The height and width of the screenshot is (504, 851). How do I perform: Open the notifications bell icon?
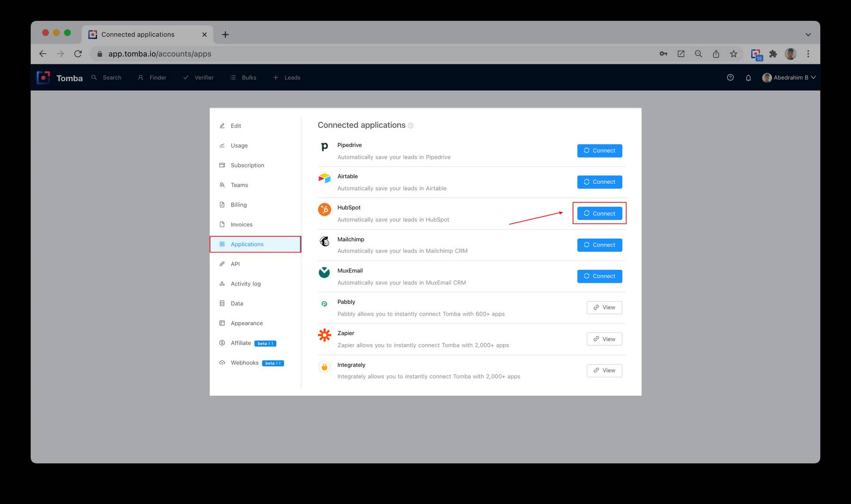[x=748, y=78]
